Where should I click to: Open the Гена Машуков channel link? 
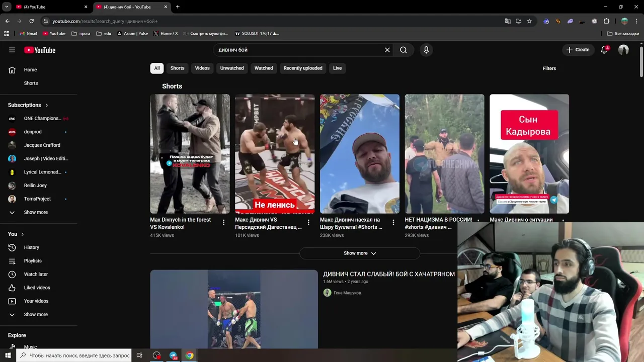(347, 293)
